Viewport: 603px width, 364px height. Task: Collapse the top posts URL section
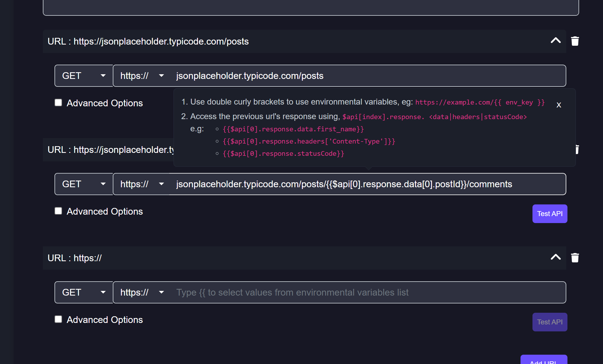pos(556,41)
